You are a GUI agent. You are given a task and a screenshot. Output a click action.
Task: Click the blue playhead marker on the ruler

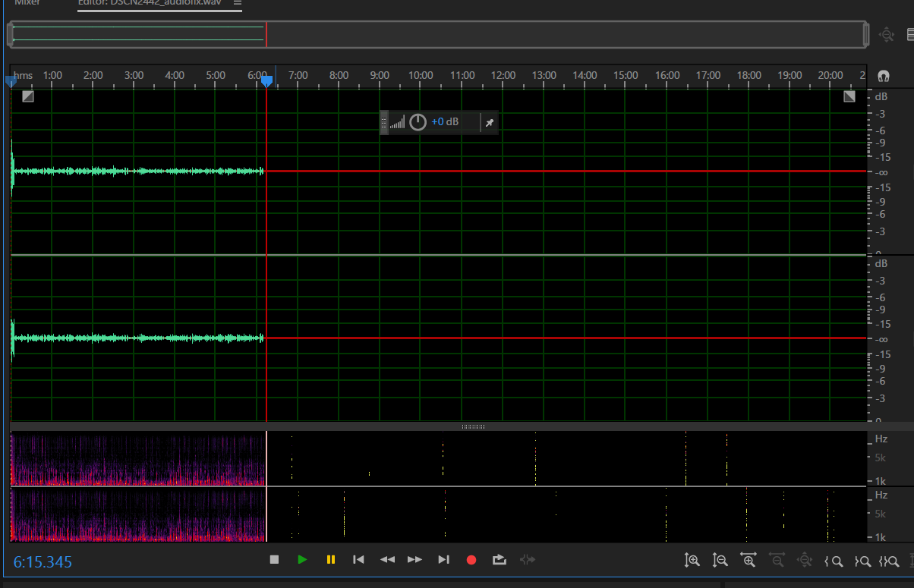266,80
